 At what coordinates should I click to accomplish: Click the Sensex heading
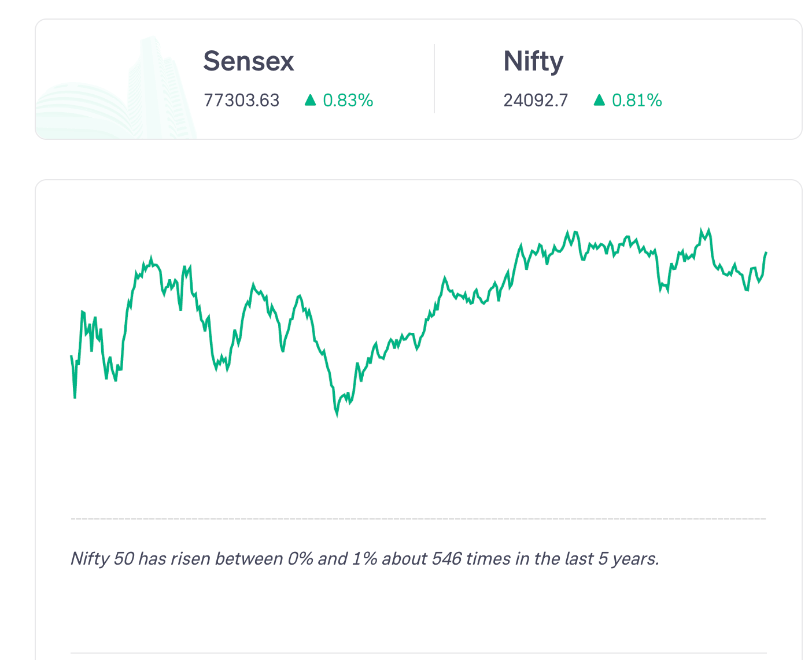click(x=249, y=61)
